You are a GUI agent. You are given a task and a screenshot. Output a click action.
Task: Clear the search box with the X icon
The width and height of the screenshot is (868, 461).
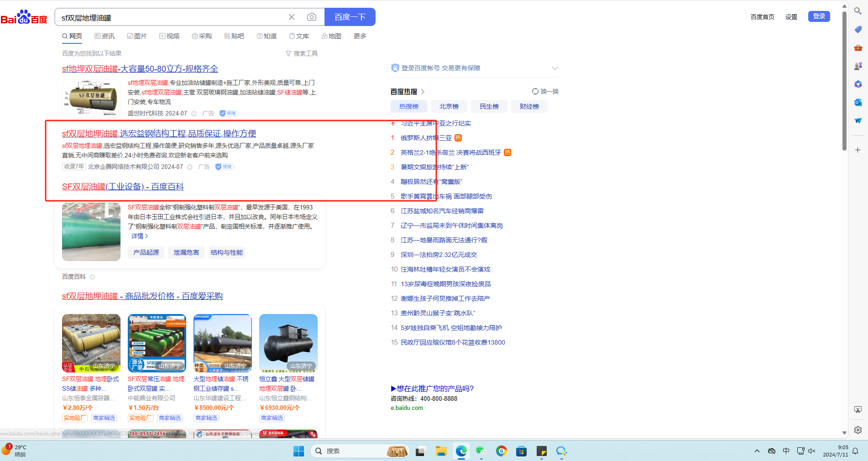[292, 17]
